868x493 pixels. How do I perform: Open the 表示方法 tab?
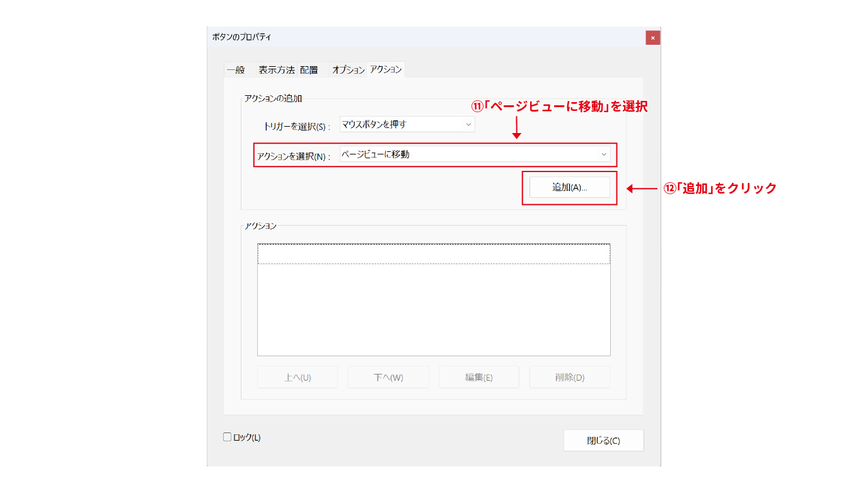tap(276, 70)
